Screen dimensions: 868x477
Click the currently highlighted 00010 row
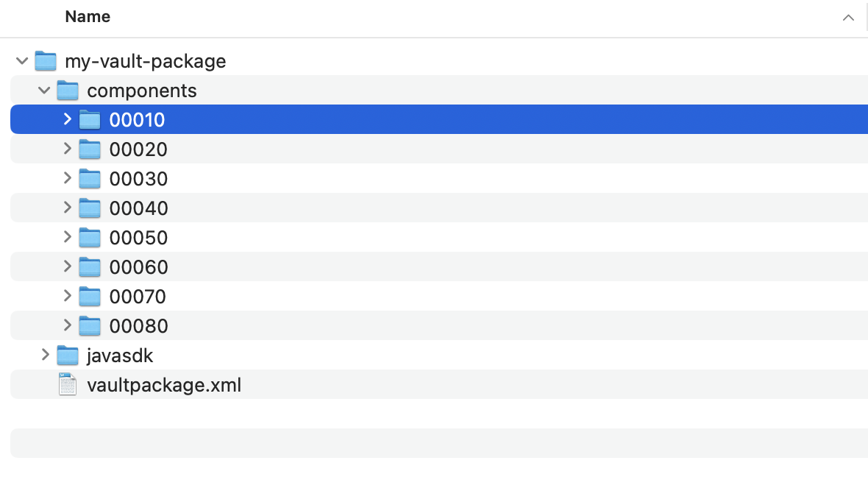click(294, 119)
